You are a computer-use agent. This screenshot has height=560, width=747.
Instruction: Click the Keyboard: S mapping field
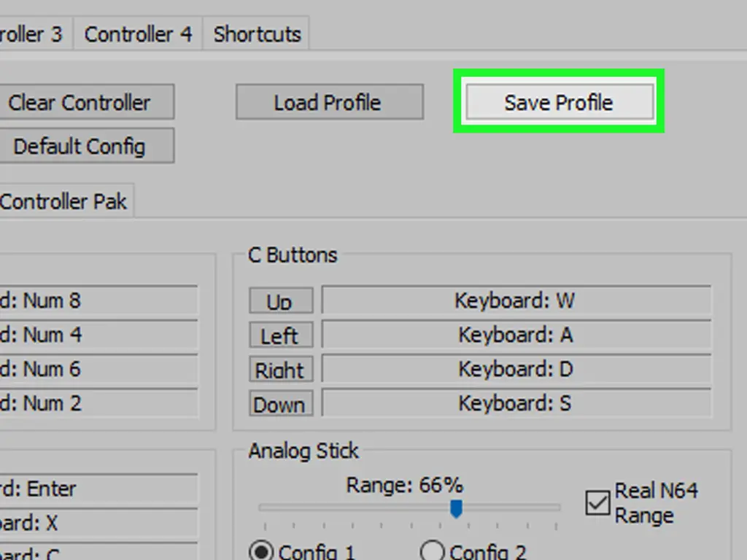516,403
